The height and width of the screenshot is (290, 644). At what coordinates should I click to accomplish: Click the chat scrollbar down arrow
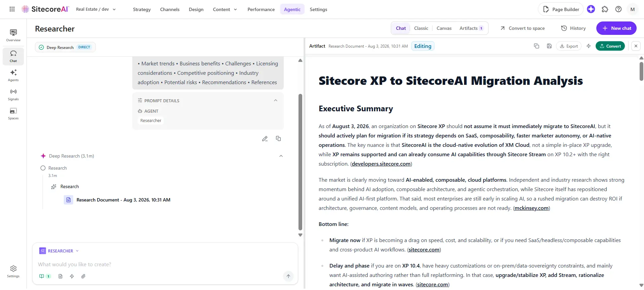coord(300,235)
